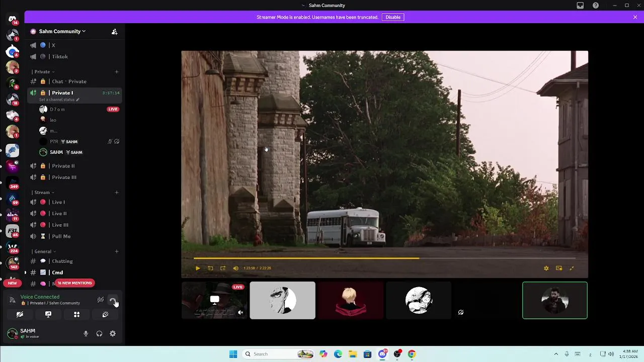Play the video in stream
Screen dimensions: 644x362
click(x=198, y=268)
